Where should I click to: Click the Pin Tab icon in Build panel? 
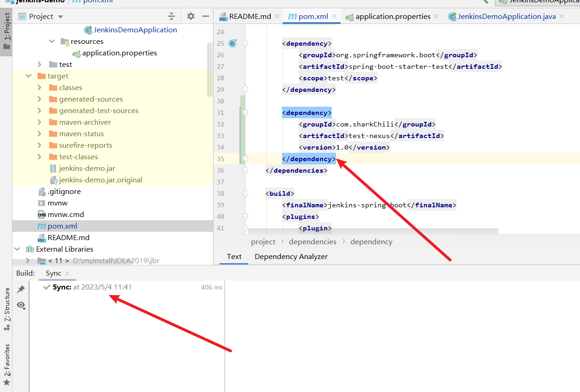pyautogui.click(x=21, y=289)
